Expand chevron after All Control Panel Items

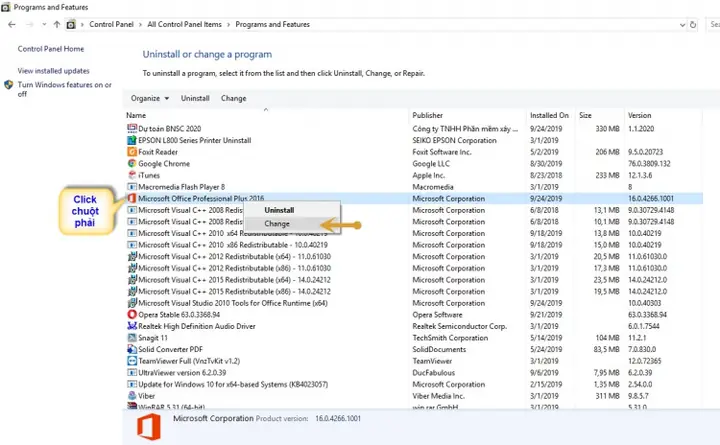(x=228, y=25)
